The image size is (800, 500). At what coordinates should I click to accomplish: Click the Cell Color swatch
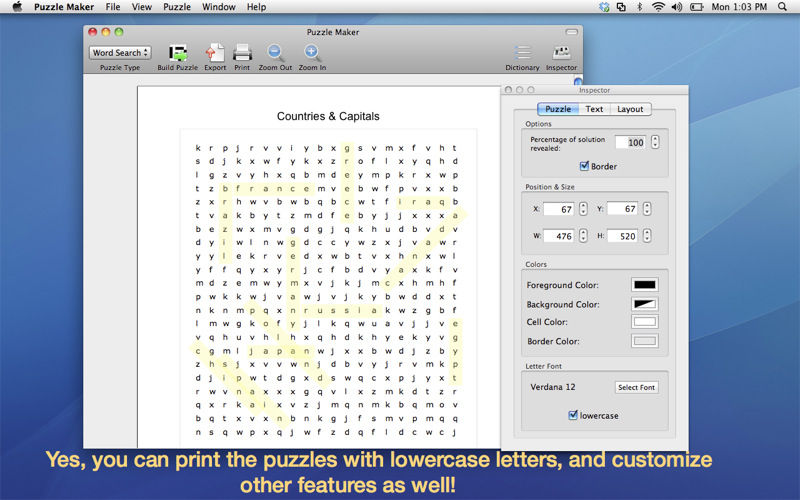(644, 322)
